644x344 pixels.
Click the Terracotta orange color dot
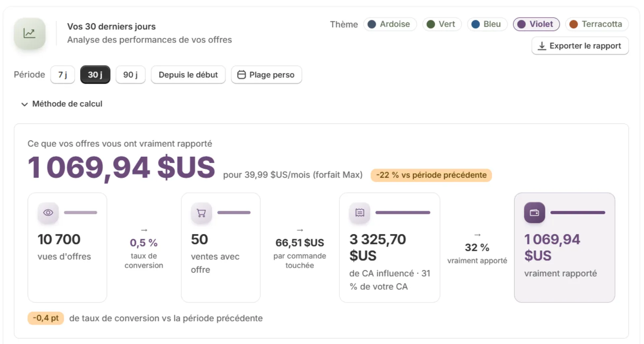574,24
